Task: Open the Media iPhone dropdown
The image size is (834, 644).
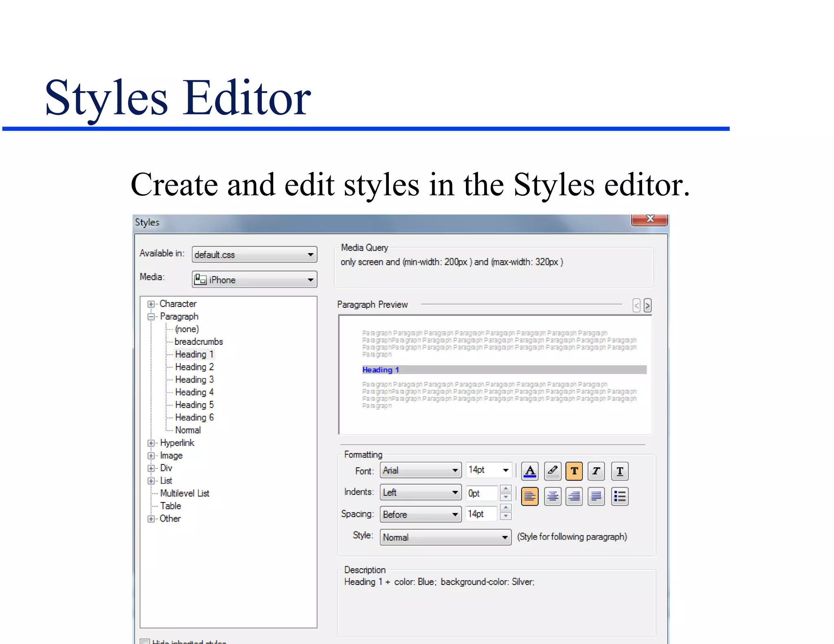Action: click(310, 280)
